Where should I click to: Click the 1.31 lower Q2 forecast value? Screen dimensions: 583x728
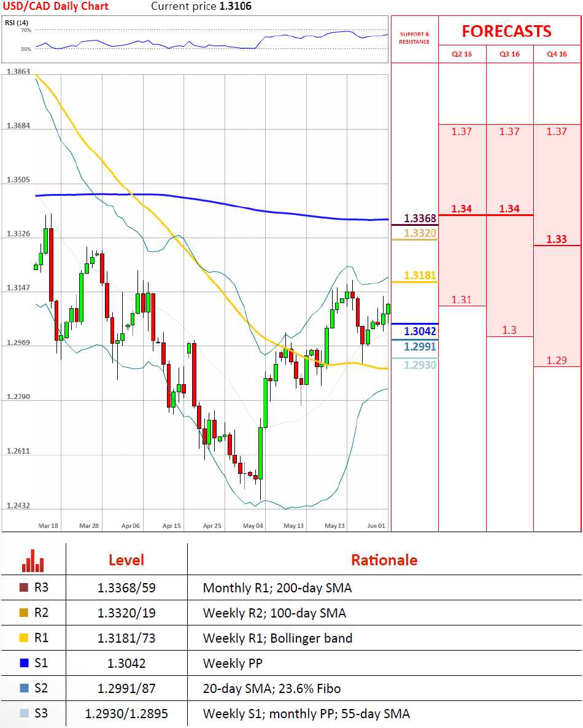coord(461,300)
